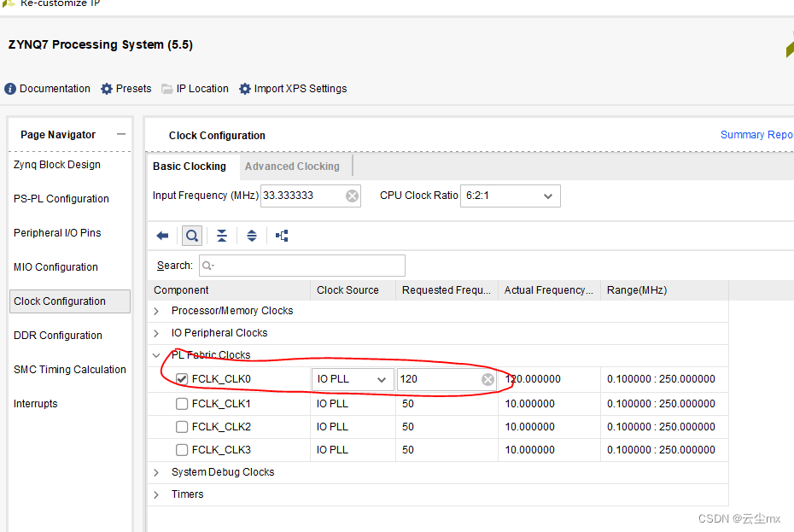Open the Presets gear menu
The height and width of the screenshot is (532, 794).
107,89
